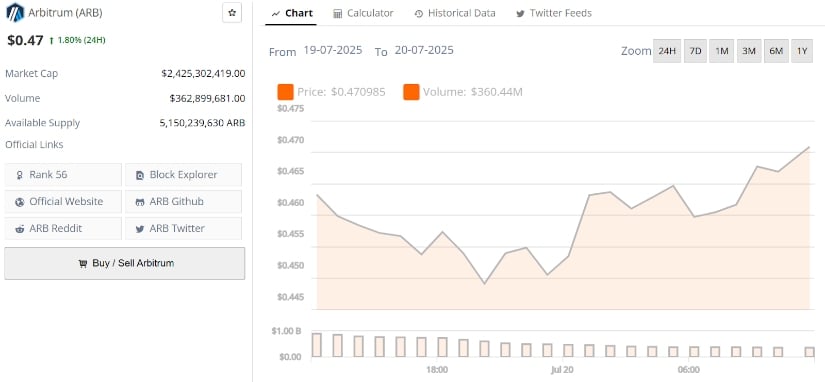Toggle the Volume series orange swatch
This screenshot has height=382, width=825.
click(x=411, y=92)
